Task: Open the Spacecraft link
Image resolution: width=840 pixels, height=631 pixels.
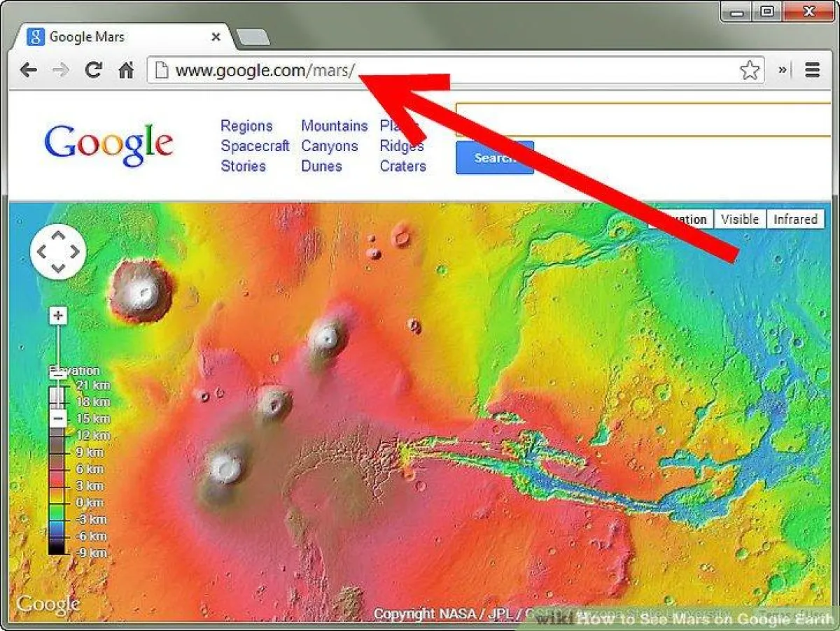Action: click(255, 146)
